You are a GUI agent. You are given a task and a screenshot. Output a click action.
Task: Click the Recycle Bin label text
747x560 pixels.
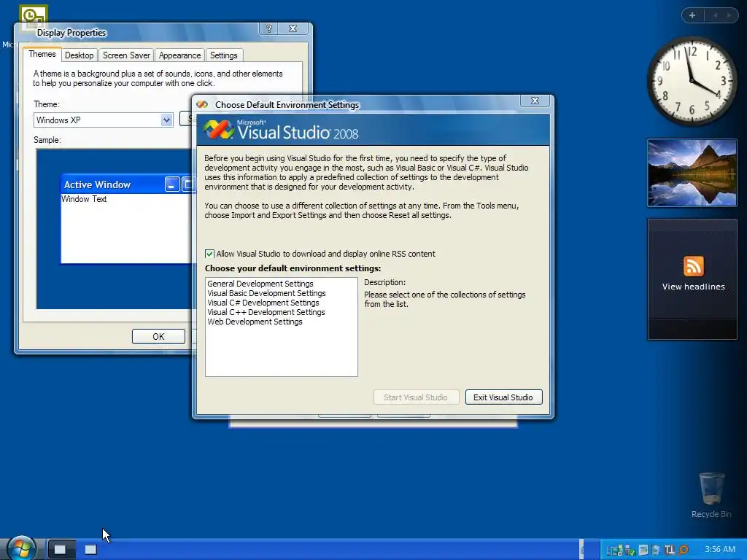(x=711, y=514)
